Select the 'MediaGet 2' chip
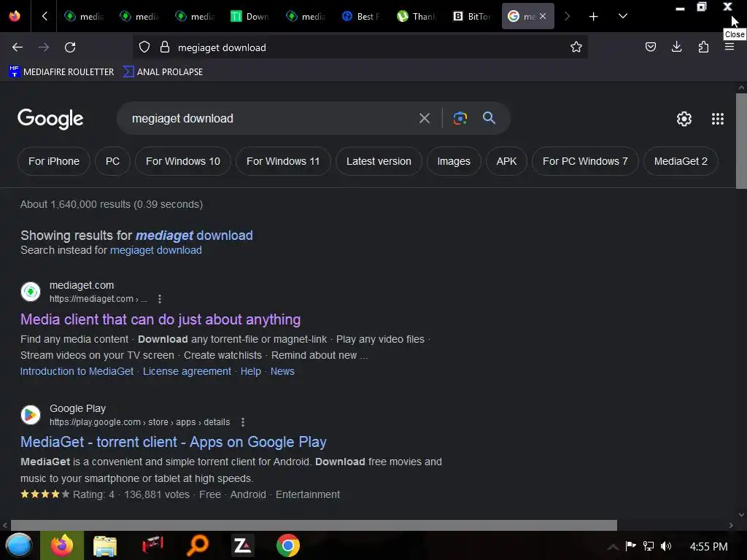The image size is (747, 560). (681, 161)
